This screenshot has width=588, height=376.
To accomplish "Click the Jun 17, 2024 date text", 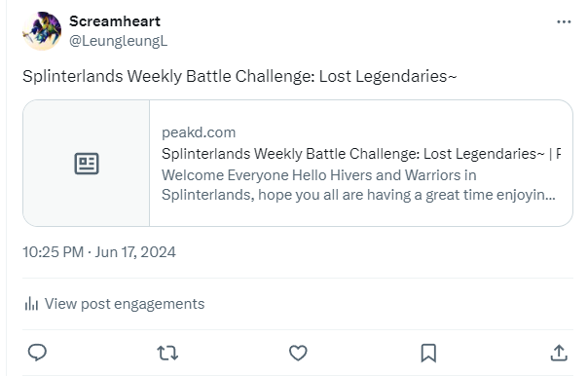I will [x=135, y=252].
